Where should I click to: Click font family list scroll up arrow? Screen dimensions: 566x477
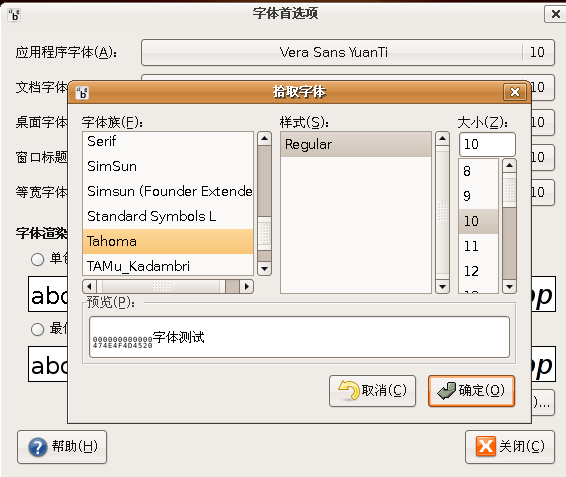[265, 138]
